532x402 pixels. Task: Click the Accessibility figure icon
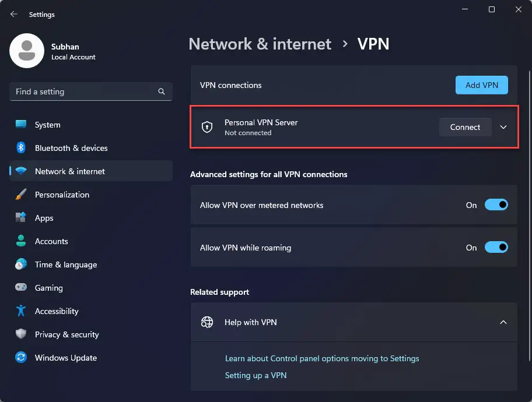[x=21, y=311]
